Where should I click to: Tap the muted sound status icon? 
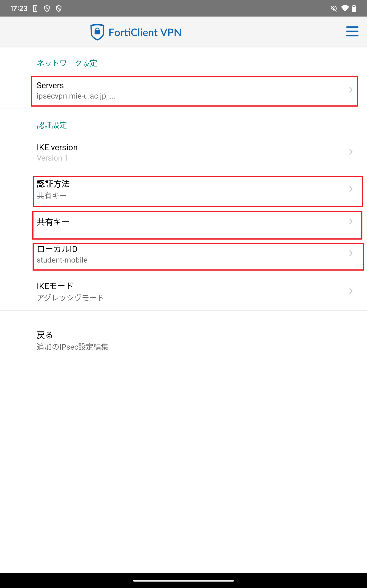click(334, 8)
